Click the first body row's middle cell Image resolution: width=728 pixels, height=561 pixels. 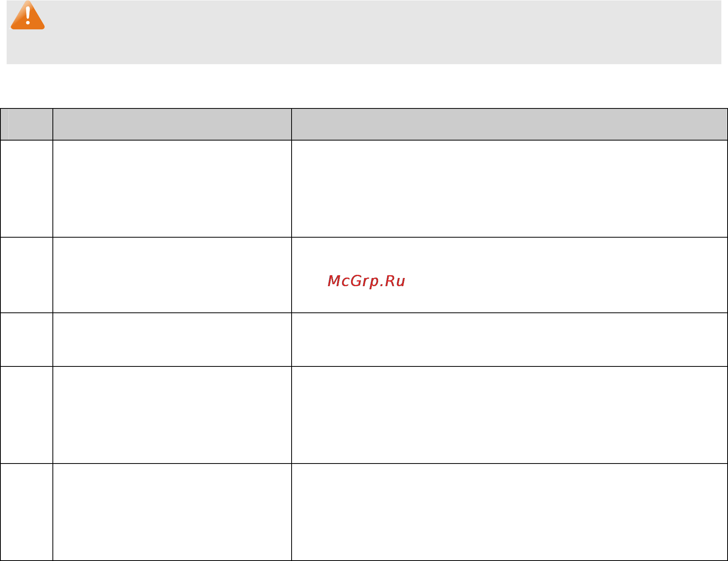(172, 189)
